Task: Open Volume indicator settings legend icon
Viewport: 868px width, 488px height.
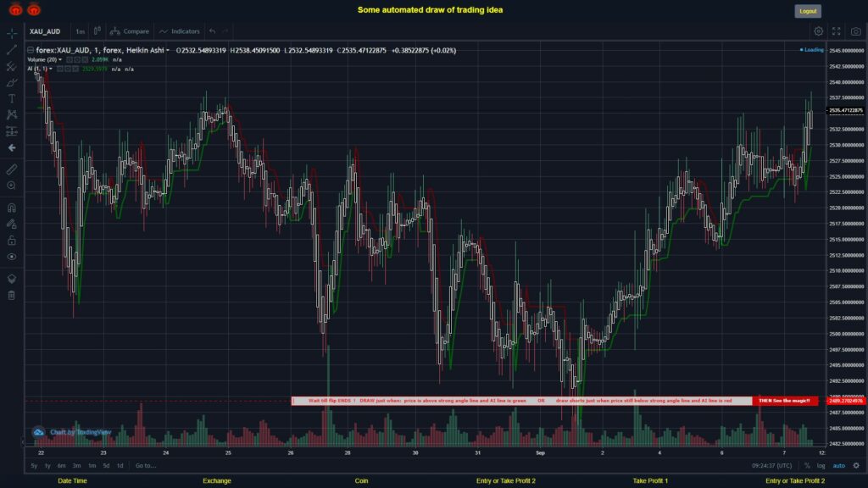Action: tap(77, 60)
